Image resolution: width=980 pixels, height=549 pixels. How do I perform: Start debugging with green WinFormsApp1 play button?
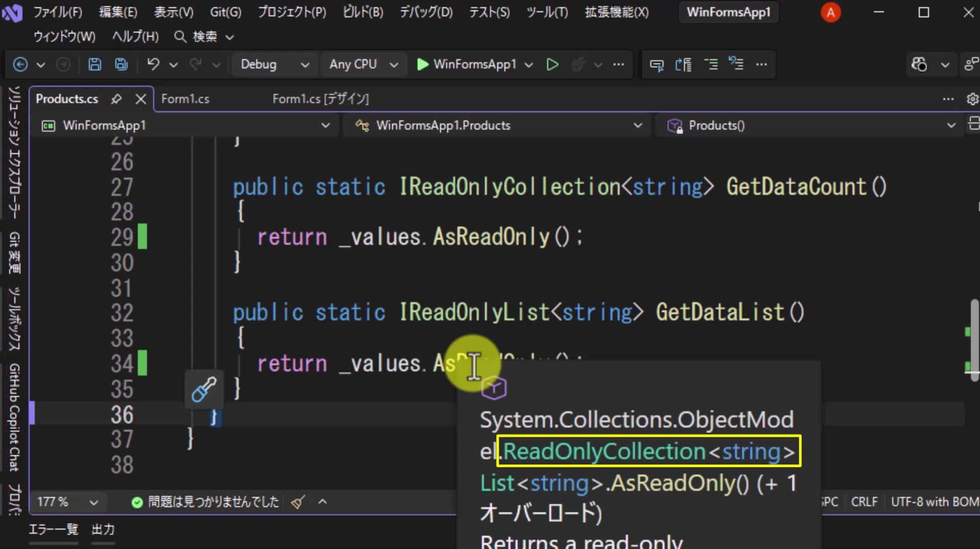467,64
